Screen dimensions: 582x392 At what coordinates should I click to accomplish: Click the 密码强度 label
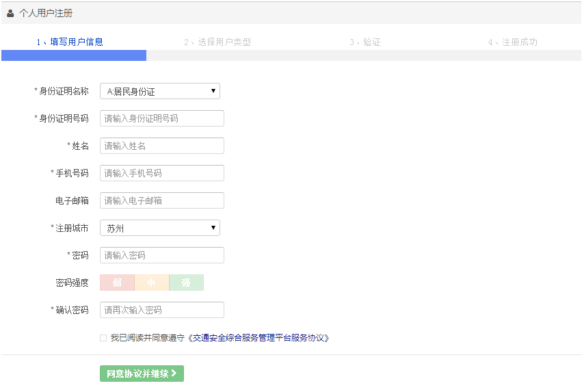point(72,283)
